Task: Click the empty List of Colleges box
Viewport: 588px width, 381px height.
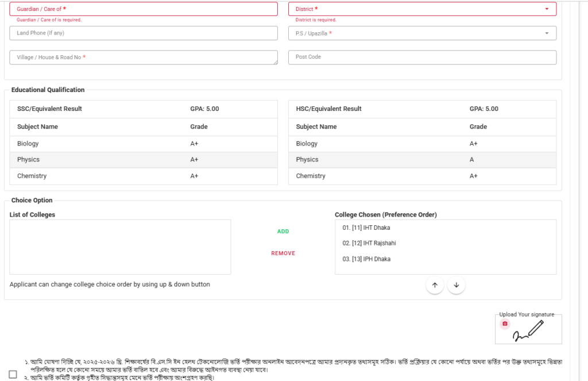Action: coord(120,247)
